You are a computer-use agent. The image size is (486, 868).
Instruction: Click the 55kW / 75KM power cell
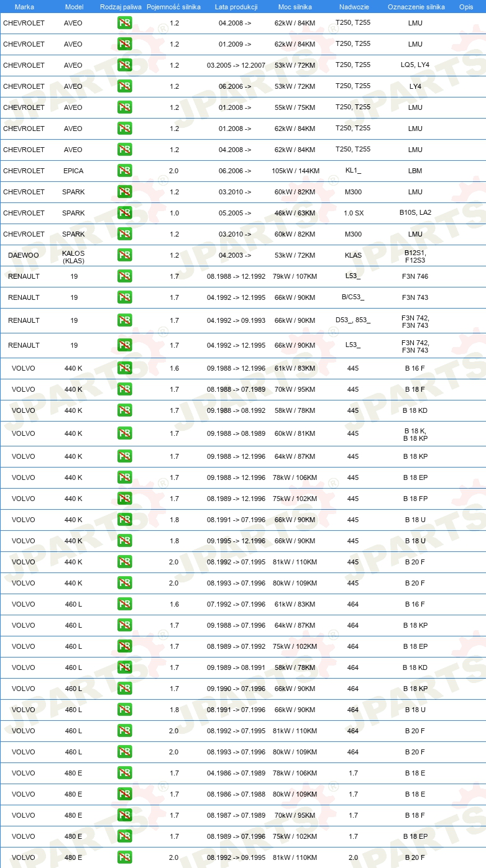click(295, 107)
